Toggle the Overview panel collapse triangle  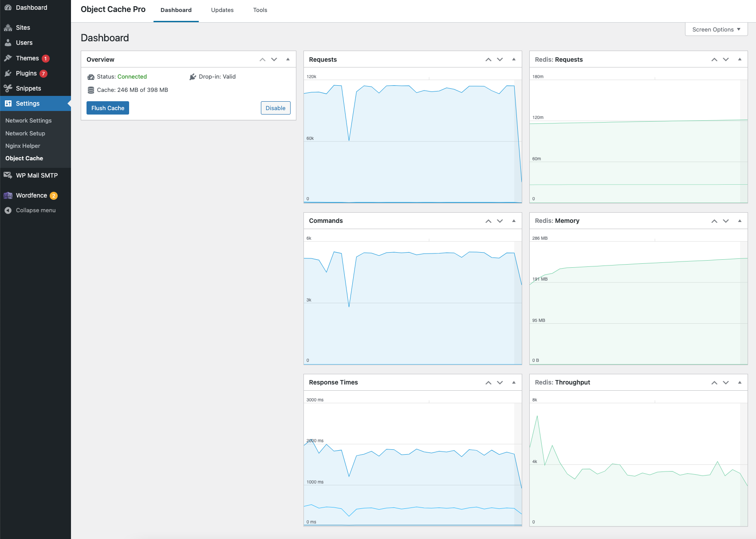coord(288,59)
